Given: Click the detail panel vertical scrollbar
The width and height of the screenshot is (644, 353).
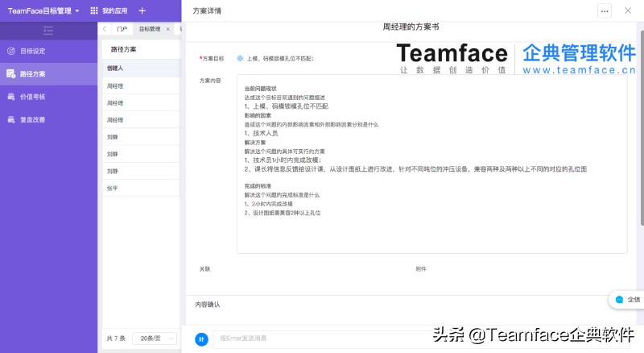Looking at the screenshot, I should click(x=642, y=127).
